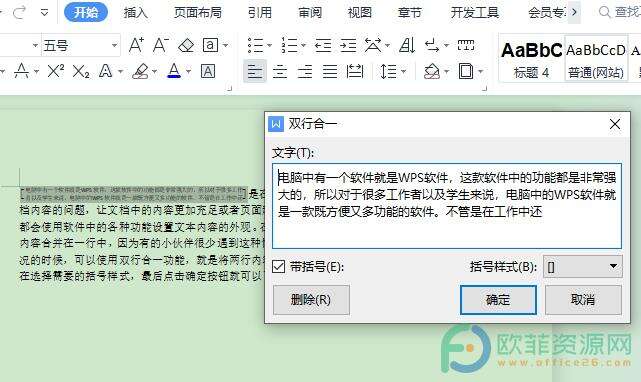Image resolution: width=641 pixels, height=382 pixels.
Task: Apply superscript formatting
Action: coord(56,71)
